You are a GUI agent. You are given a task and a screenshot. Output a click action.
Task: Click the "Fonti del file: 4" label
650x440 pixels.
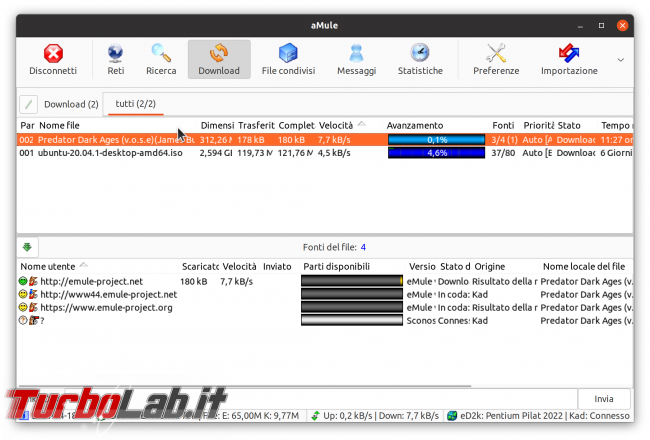(x=334, y=247)
